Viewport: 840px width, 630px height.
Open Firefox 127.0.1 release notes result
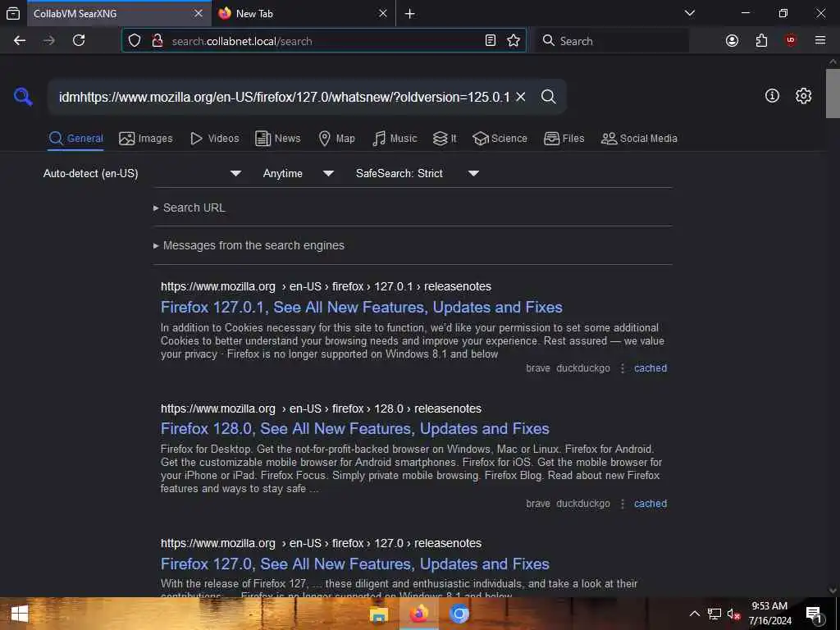click(362, 307)
